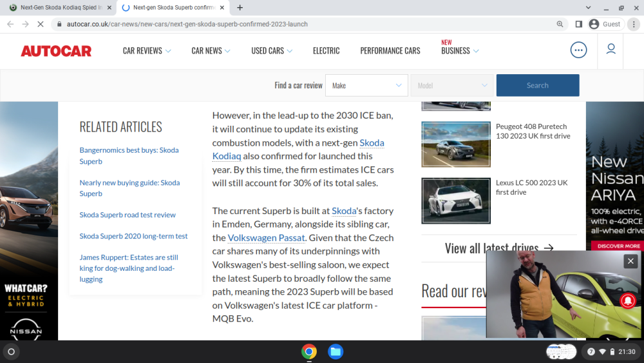Open the Make dropdown
The image size is (644, 363).
click(x=366, y=86)
